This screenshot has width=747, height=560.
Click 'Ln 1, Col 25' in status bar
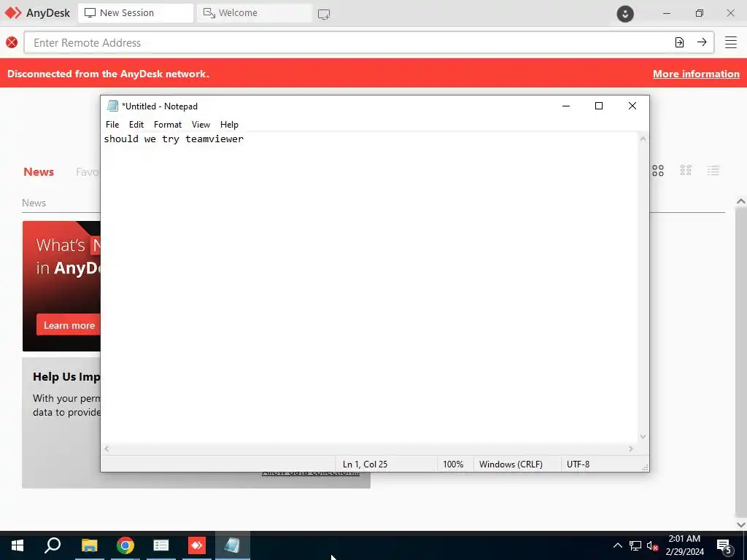pyautogui.click(x=365, y=464)
